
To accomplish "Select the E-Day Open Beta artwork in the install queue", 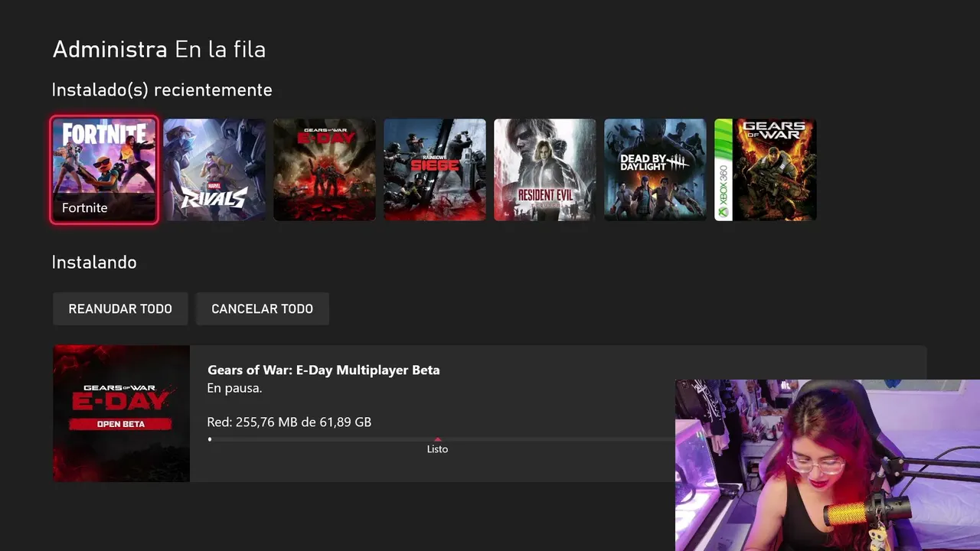I will coord(121,413).
